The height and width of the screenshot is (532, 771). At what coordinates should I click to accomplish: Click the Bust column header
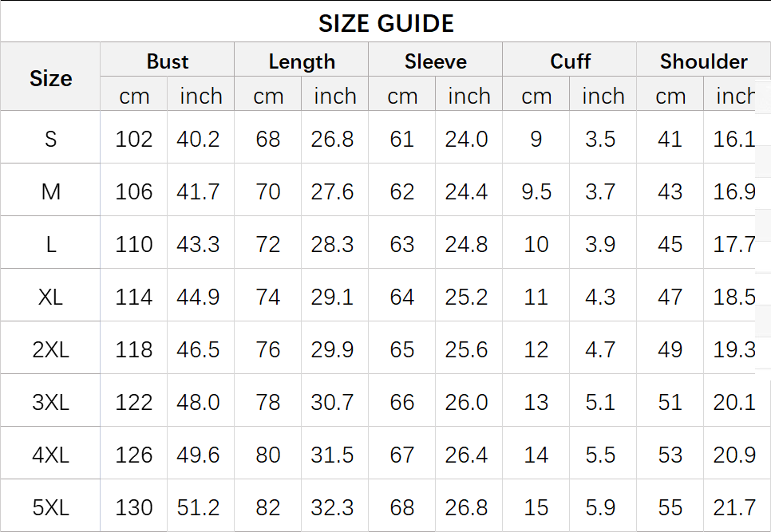[x=168, y=61]
